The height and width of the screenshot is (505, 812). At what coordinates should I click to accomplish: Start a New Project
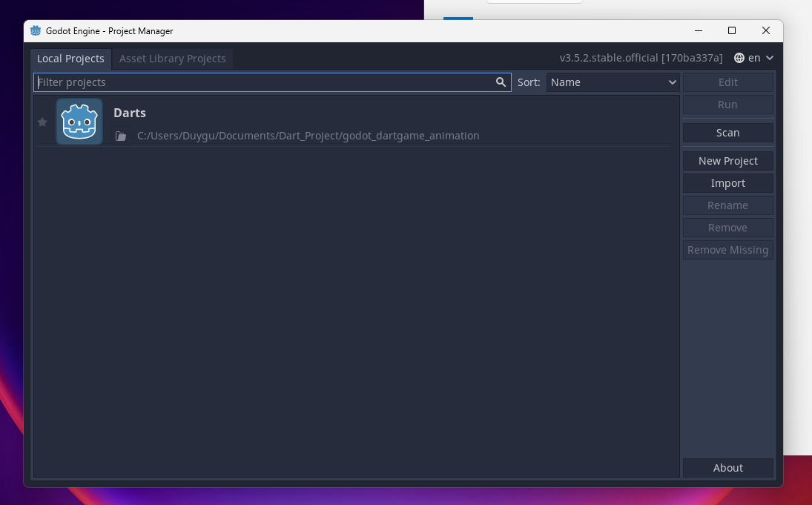tap(727, 161)
